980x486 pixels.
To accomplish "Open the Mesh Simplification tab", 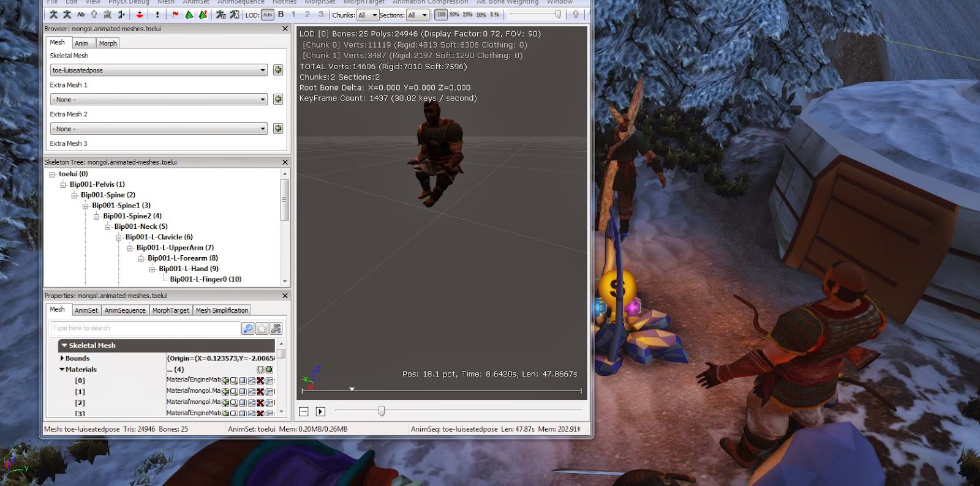I will [x=222, y=310].
